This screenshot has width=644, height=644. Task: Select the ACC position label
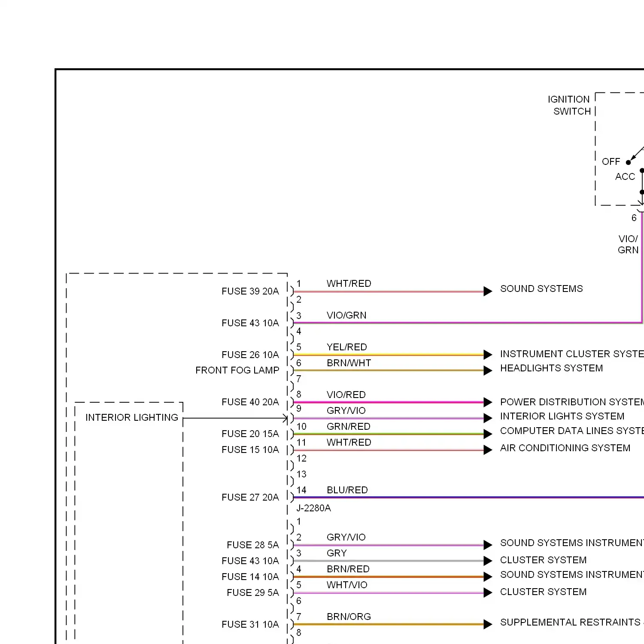[625, 176]
